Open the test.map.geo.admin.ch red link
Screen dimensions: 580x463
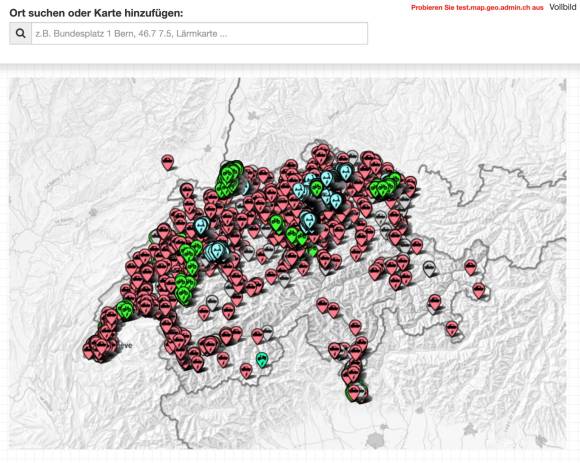coord(477,7)
